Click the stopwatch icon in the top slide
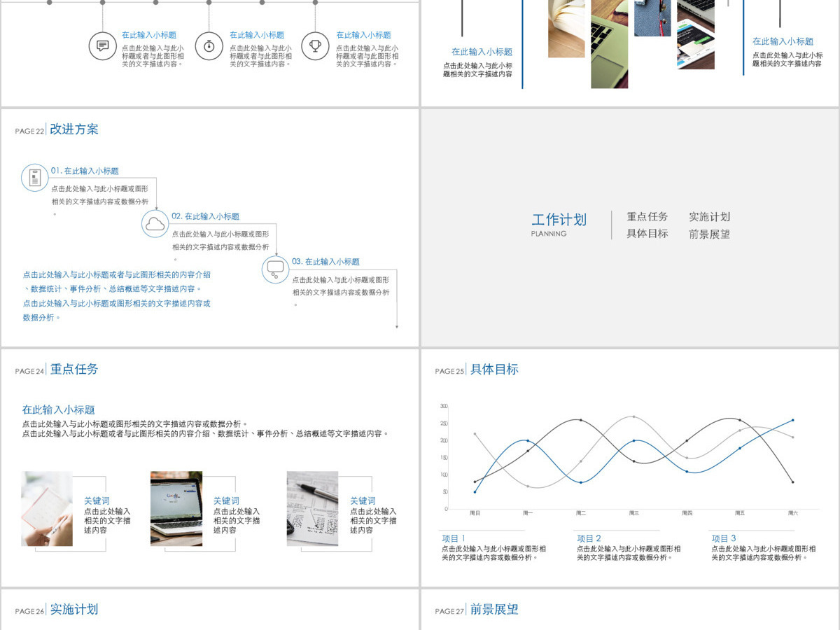Viewport: 840px width, 630px height. 209,46
